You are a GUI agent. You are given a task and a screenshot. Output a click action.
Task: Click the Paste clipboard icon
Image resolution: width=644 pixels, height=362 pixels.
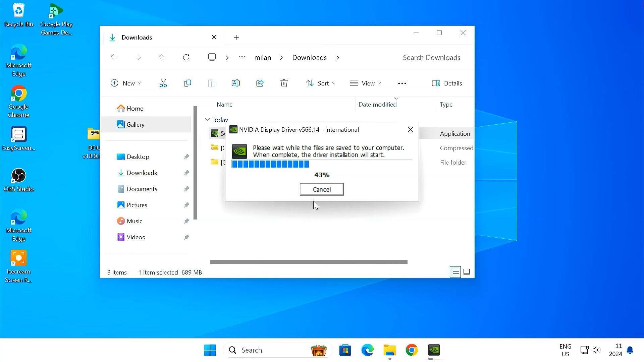[x=212, y=83]
